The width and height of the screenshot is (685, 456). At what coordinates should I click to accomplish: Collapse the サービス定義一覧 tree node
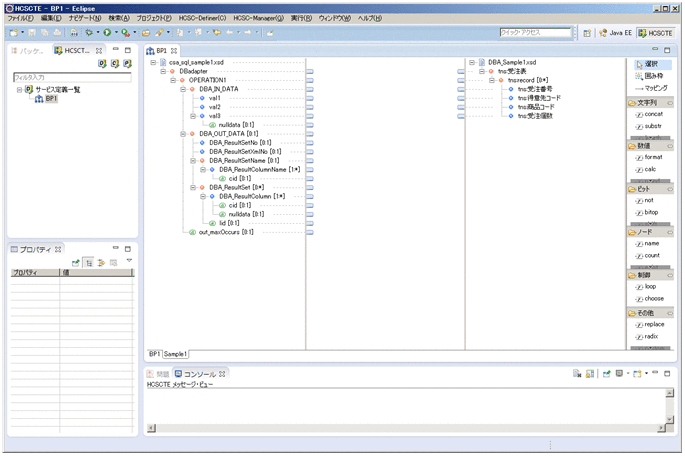click(19, 90)
